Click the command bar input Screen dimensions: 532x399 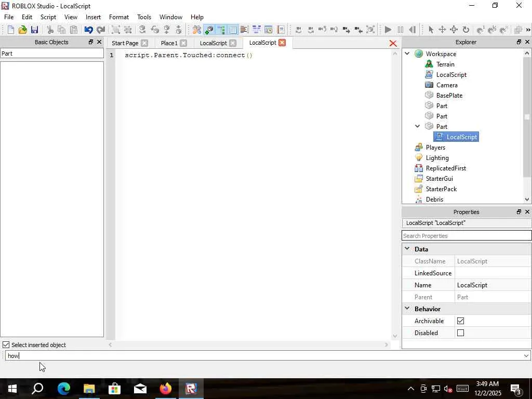(264, 355)
